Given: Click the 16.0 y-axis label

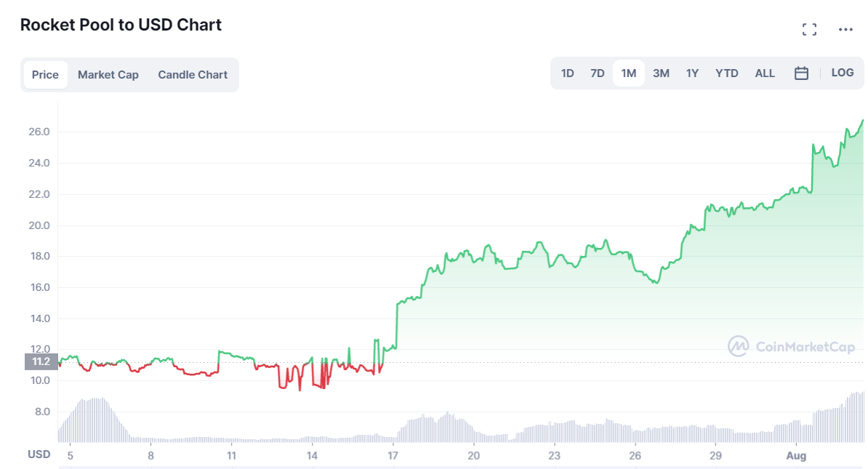Looking at the screenshot, I should pos(39,287).
